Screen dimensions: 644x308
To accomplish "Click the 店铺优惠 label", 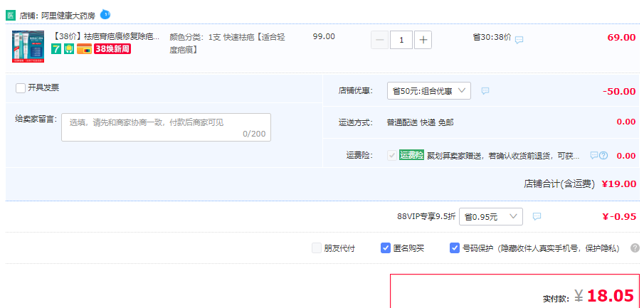I will coord(356,91).
